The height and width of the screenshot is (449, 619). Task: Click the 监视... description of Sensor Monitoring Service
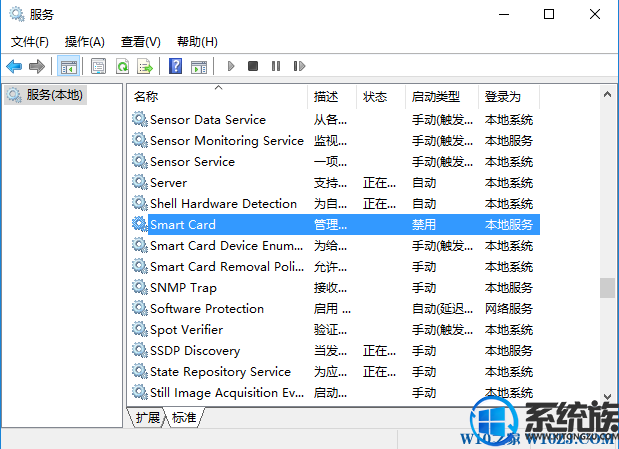(x=330, y=141)
